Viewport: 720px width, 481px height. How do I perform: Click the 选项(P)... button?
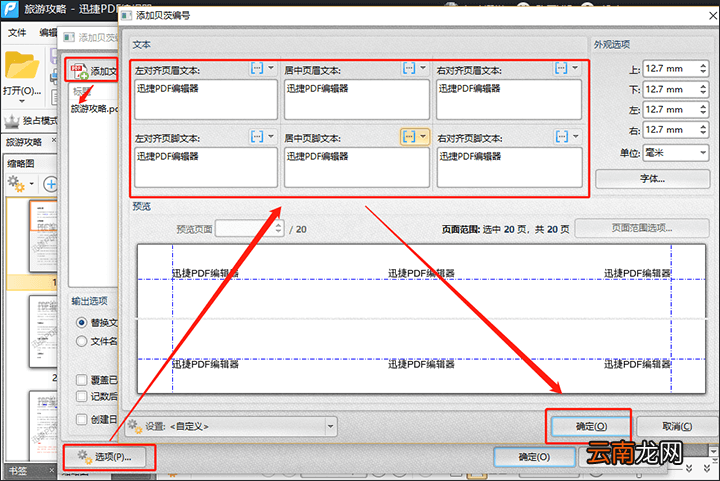pyautogui.click(x=106, y=457)
